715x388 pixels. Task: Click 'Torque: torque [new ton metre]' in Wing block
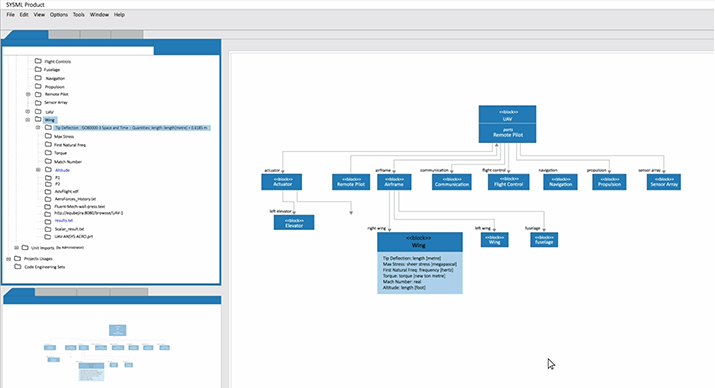(414, 276)
